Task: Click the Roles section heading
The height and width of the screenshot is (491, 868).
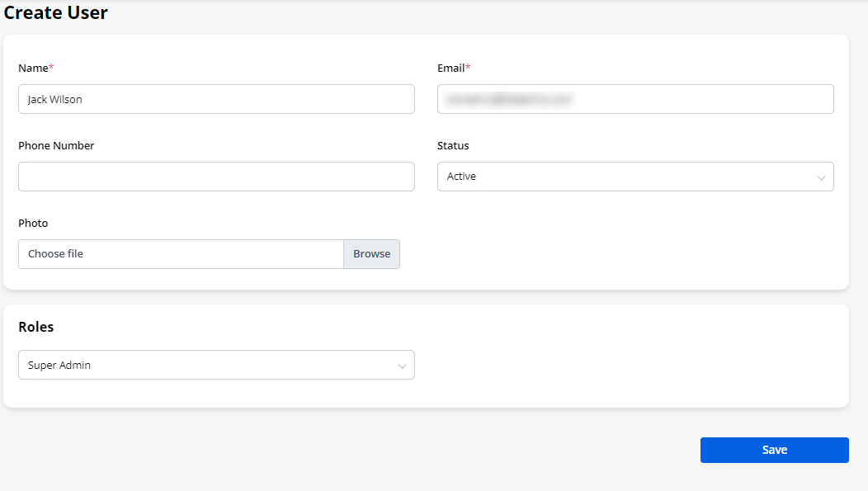Action: tap(36, 327)
